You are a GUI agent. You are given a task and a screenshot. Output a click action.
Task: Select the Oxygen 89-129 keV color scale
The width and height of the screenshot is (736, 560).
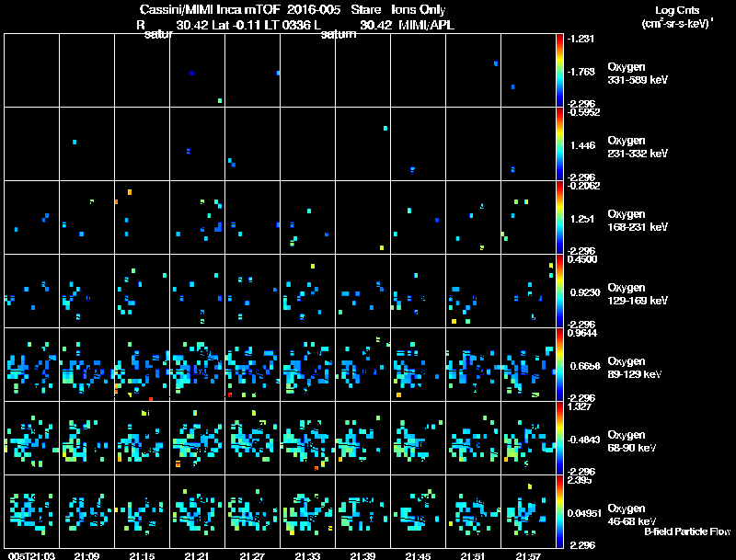(x=559, y=364)
